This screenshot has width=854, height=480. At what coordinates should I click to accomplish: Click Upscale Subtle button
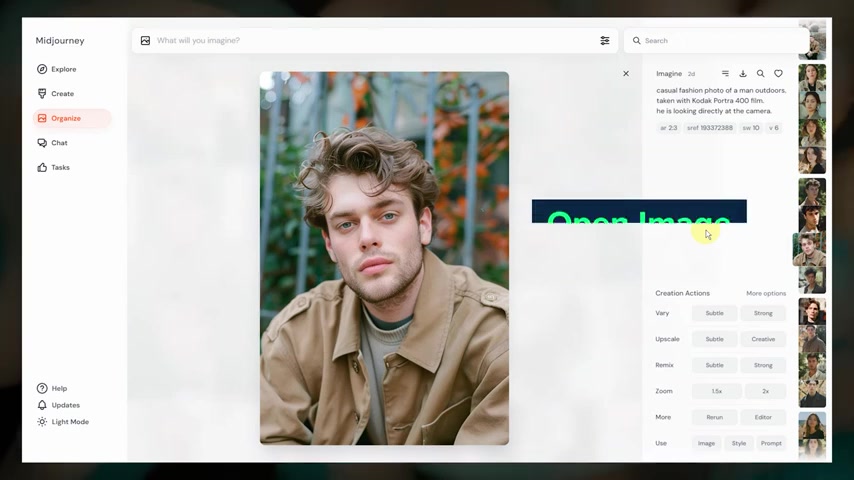(x=715, y=339)
